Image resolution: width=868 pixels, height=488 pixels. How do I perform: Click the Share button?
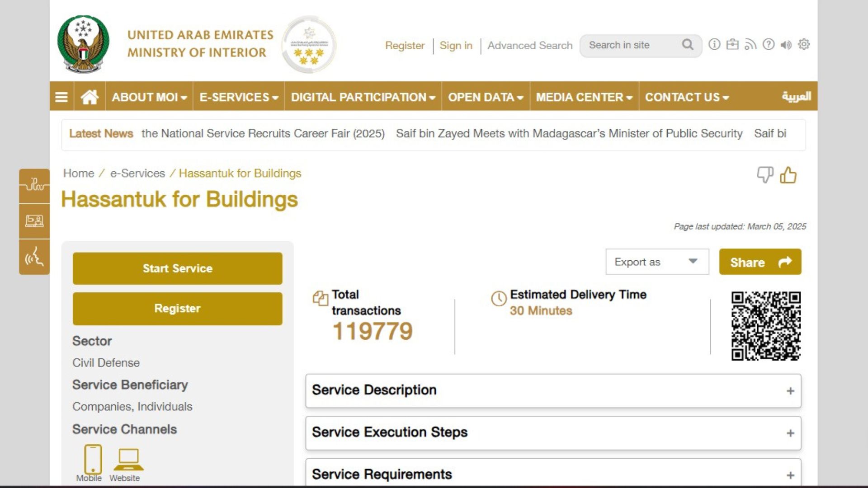[760, 262]
